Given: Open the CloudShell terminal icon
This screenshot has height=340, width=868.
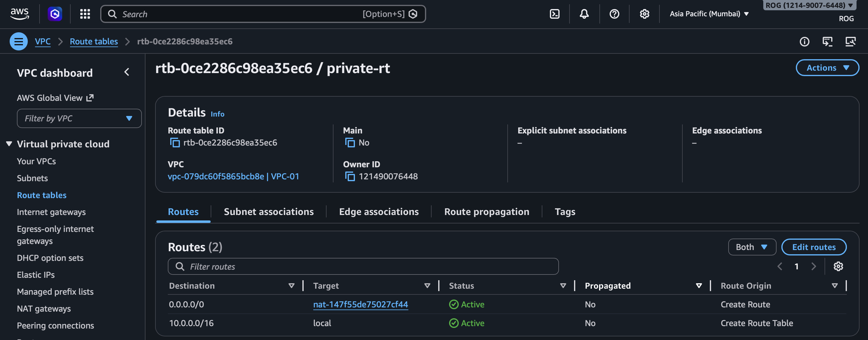Looking at the screenshot, I should 554,14.
